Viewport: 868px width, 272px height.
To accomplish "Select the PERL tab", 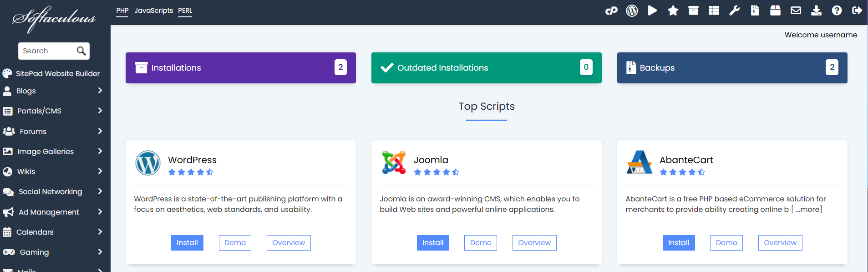I will click(x=185, y=10).
